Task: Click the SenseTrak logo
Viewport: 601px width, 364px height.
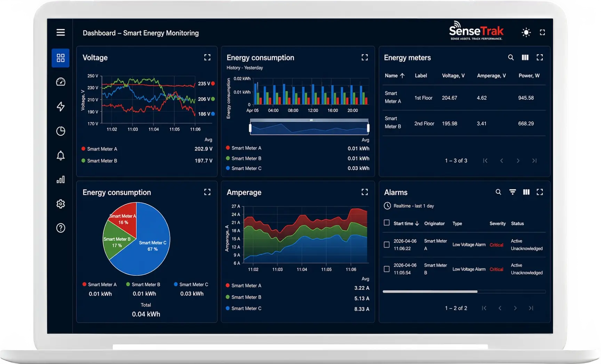Action: (476, 31)
